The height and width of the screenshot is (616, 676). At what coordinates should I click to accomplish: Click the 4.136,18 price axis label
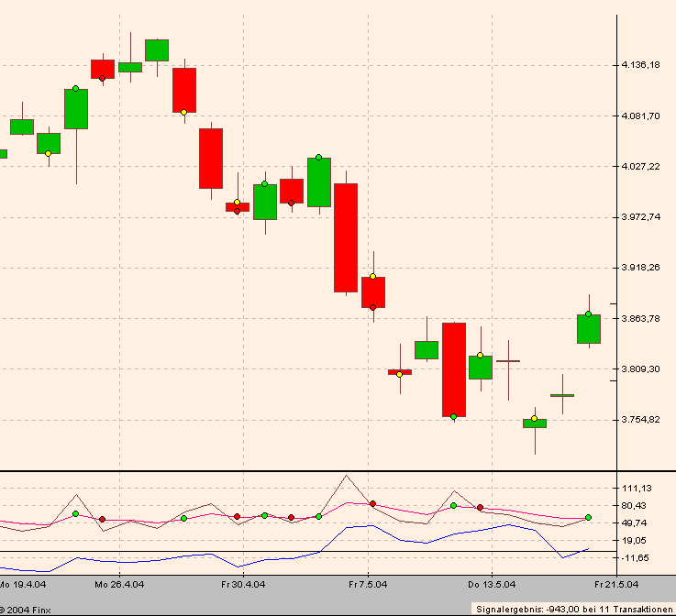point(640,65)
